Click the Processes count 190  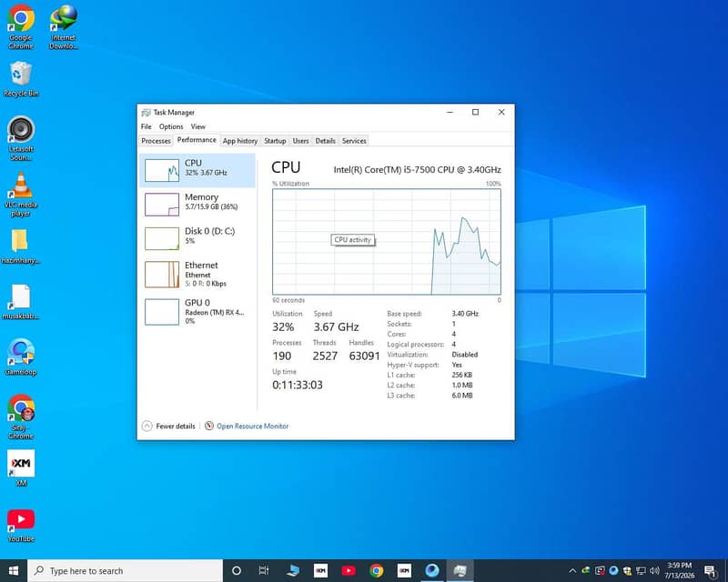click(282, 356)
